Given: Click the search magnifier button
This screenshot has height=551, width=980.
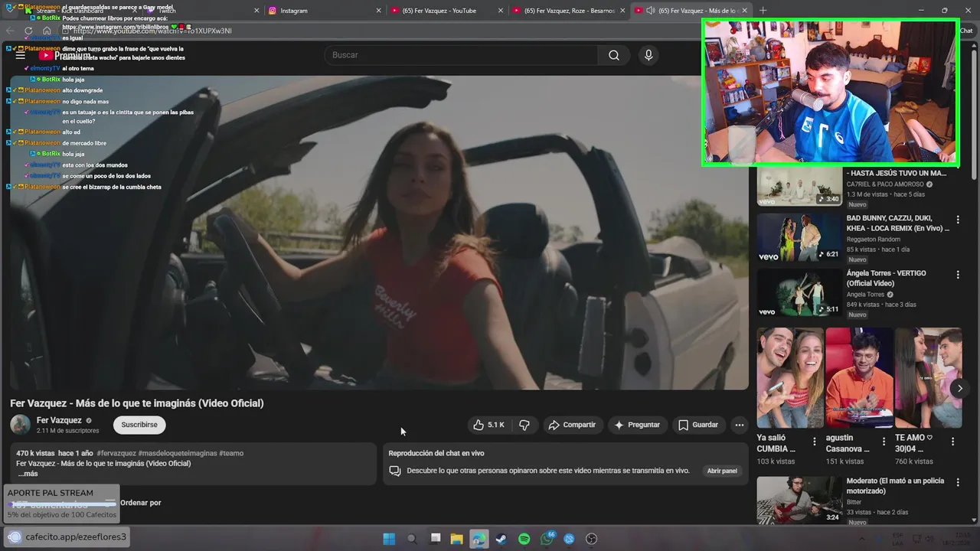Looking at the screenshot, I should 614,55.
